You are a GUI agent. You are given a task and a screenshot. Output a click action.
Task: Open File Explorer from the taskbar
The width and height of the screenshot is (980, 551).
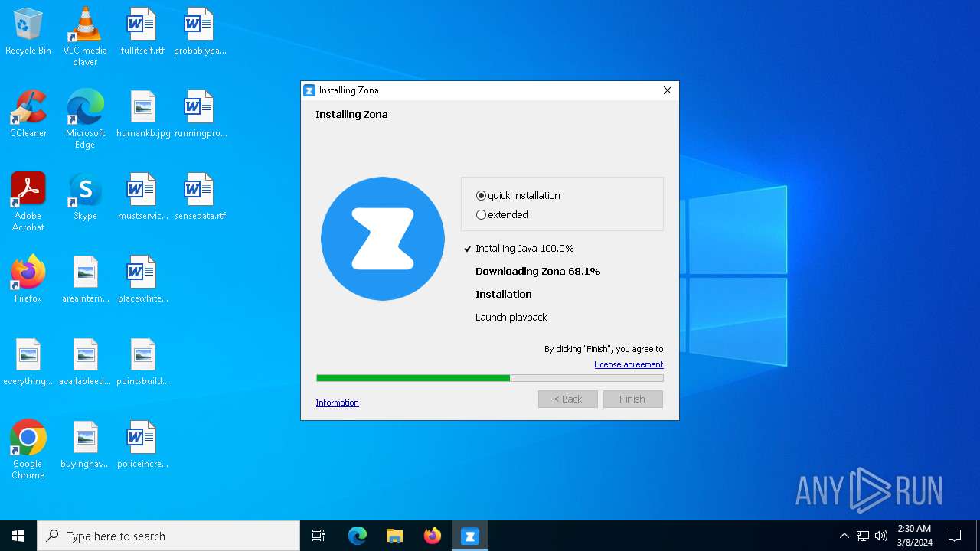point(395,536)
